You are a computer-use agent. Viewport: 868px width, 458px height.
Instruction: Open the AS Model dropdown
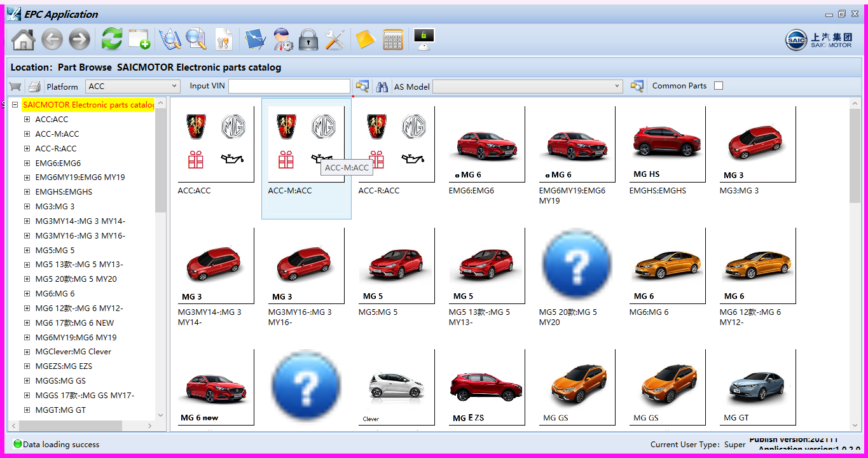tap(528, 86)
